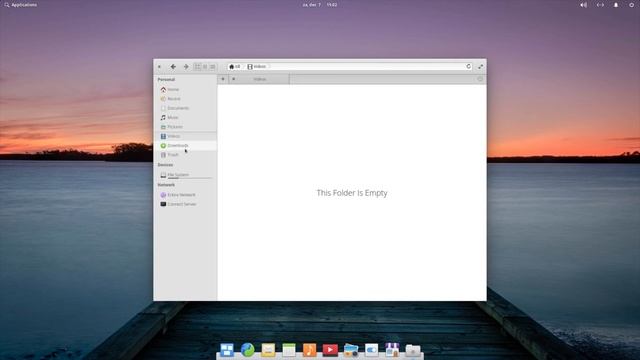Open Downloads in the sidebar
This screenshot has height=360, width=640.
tap(186, 146)
